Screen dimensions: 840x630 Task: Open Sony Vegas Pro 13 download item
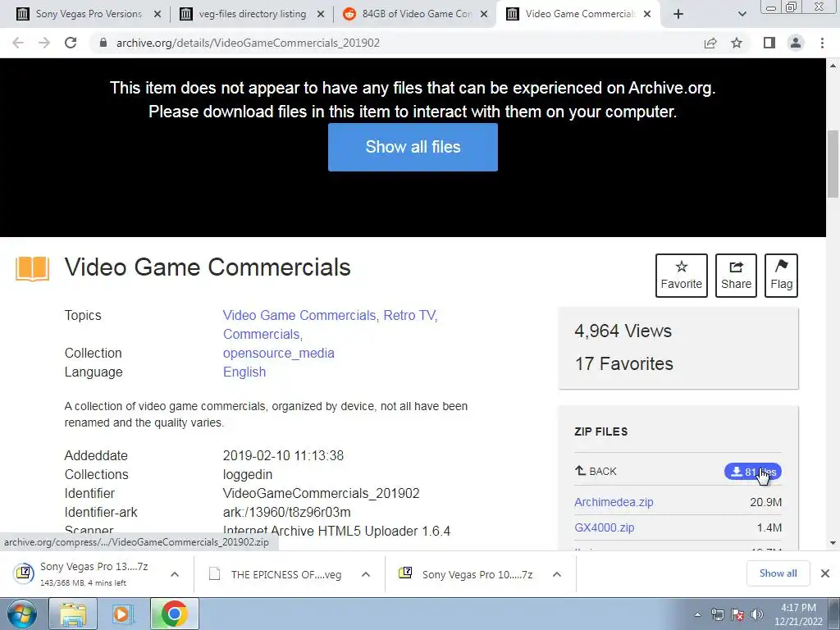pos(85,573)
